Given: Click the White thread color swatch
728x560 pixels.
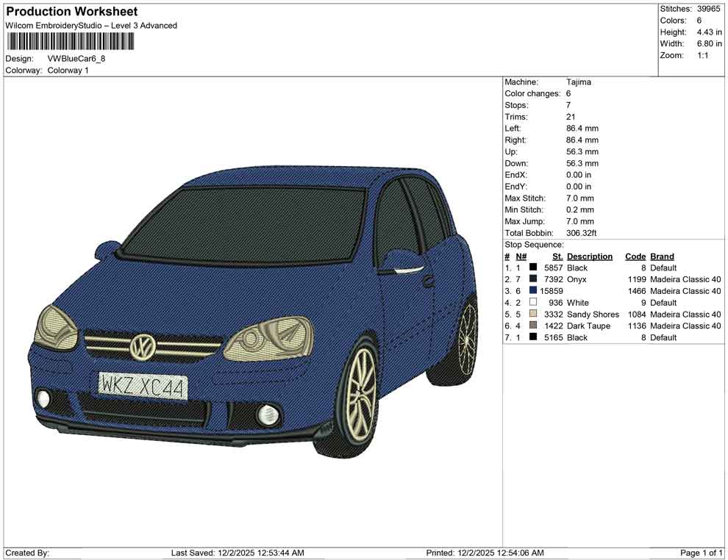Looking at the screenshot, I should [x=533, y=303].
